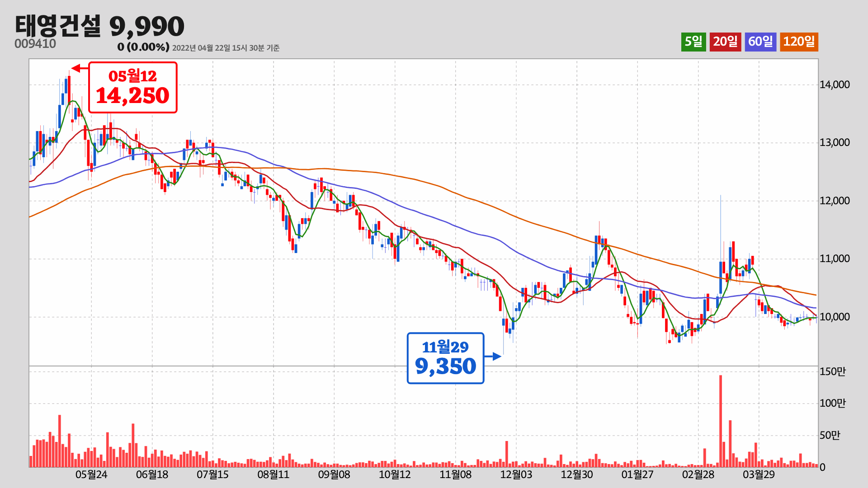This screenshot has width=868, height=488.
Task: Click the 11월08 date label
Action: click(x=455, y=474)
